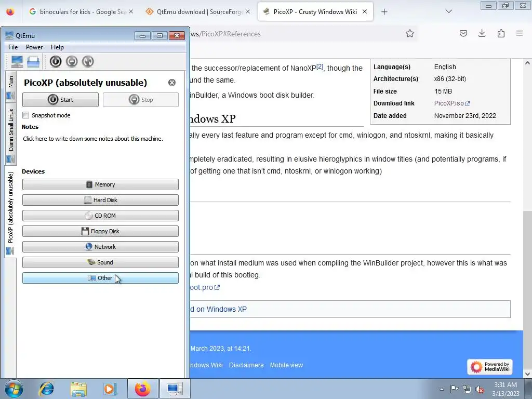Open the Mobile view footer link
This screenshot has width=532, height=399.
click(286, 365)
